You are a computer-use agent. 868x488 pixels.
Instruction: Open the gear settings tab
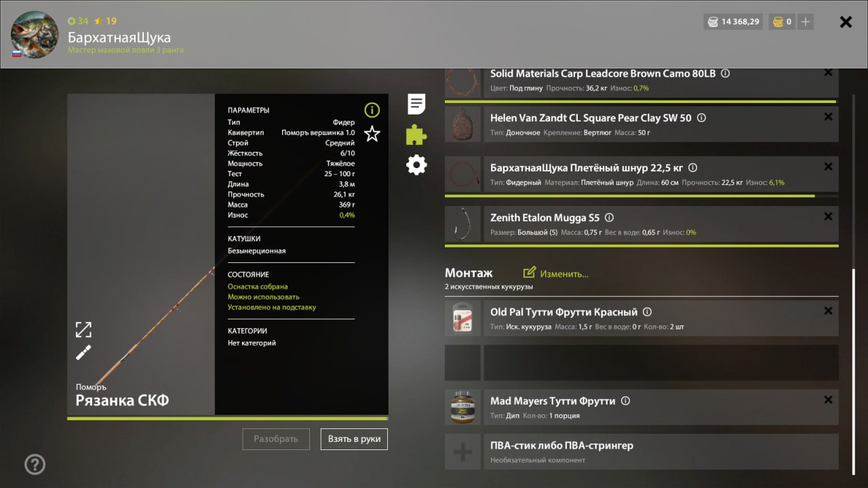tap(416, 165)
